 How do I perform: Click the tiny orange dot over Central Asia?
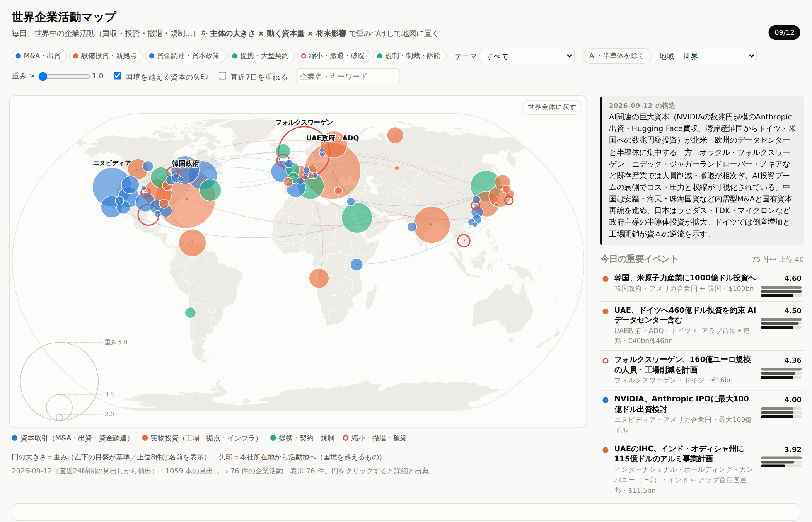(x=397, y=168)
